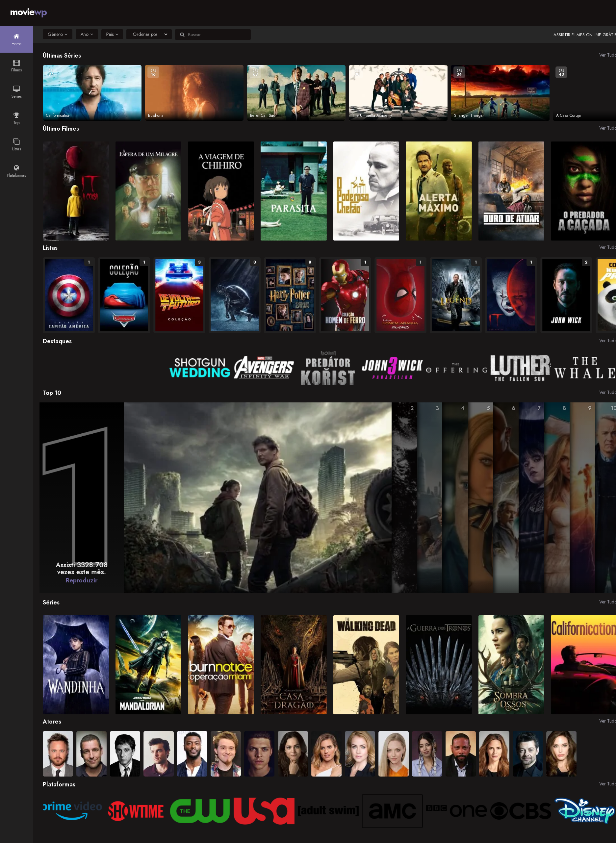Open the It A Coisa poster
Viewport: 616px width, 843px height.
pos(76,191)
